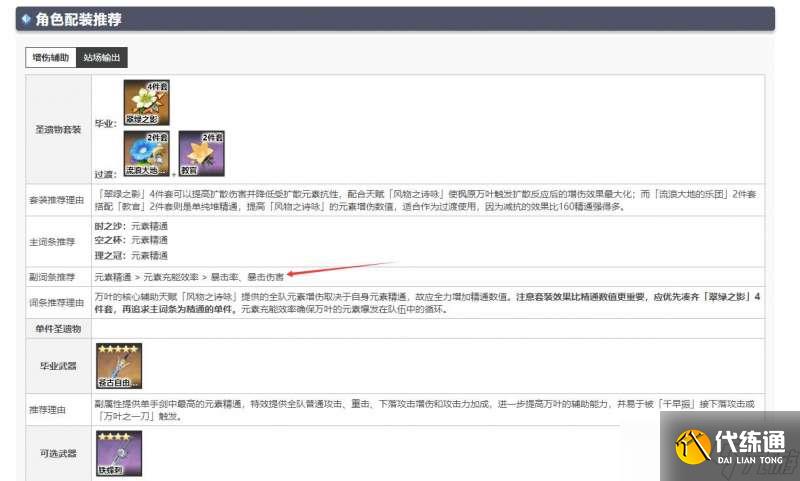Click the 教官 2件套 artifact icon
The width and height of the screenshot is (800, 481).
pos(202,153)
